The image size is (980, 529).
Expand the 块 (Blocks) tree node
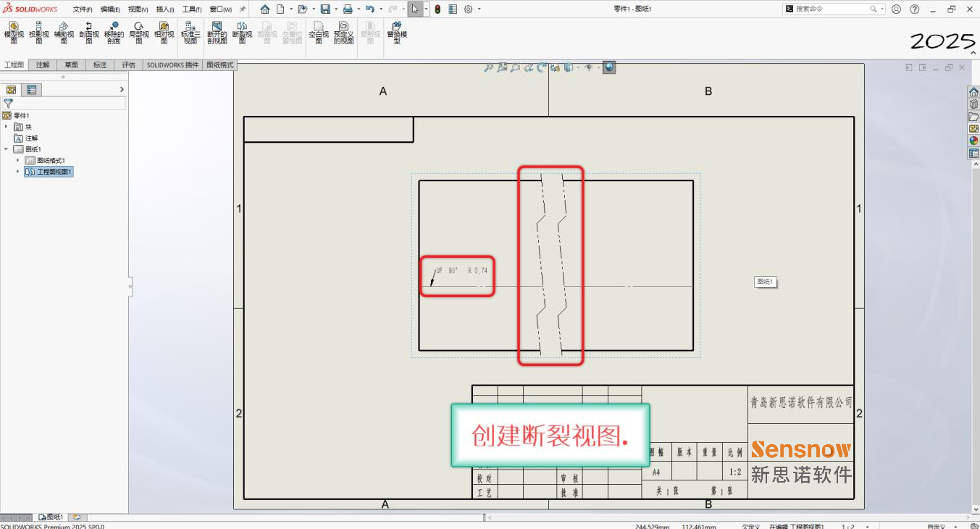pos(7,127)
